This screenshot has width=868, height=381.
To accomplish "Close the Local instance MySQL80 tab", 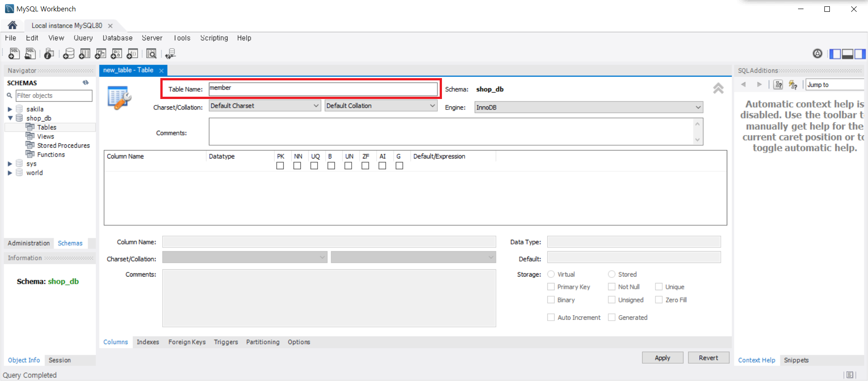I will tap(110, 26).
